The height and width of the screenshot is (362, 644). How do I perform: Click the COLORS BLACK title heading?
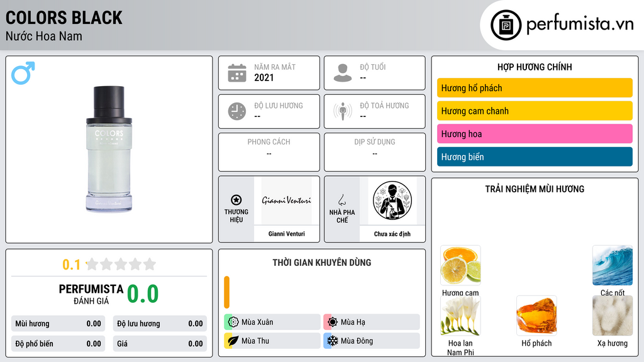(64, 18)
